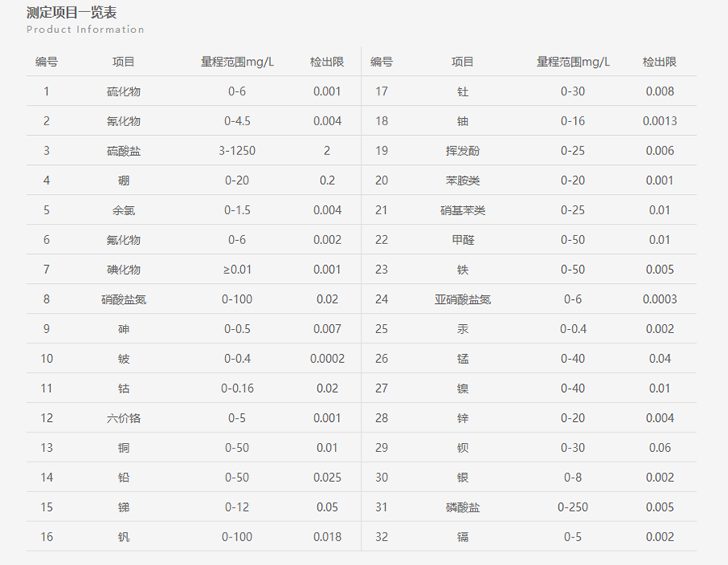Select the 挥发酚 item cell
Viewport: 728px width, 565px height.
(x=463, y=151)
